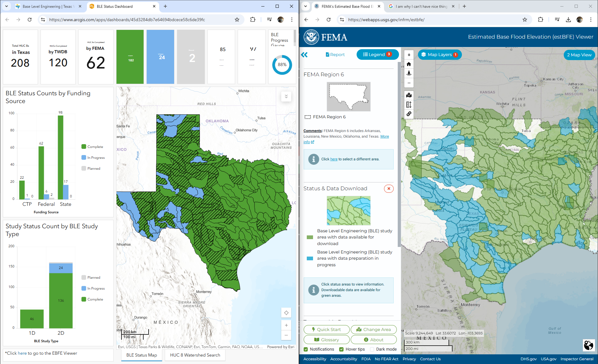
Task: Click the basemap globe icon
Action: point(588,345)
